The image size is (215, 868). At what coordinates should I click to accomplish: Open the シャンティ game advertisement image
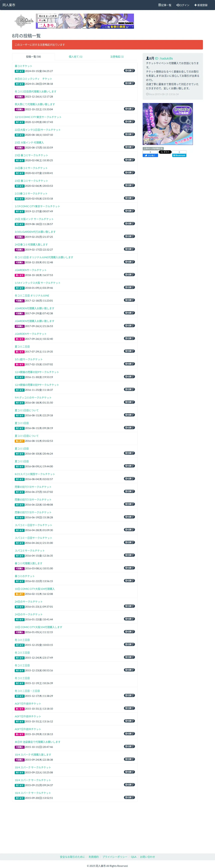(x=168, y=124)
